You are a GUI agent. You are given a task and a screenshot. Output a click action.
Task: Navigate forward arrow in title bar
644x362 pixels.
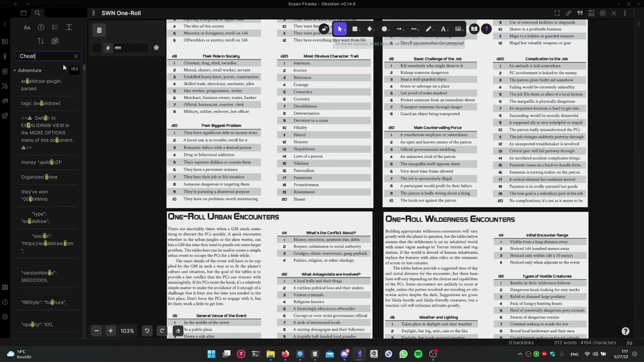pos(27,4)
